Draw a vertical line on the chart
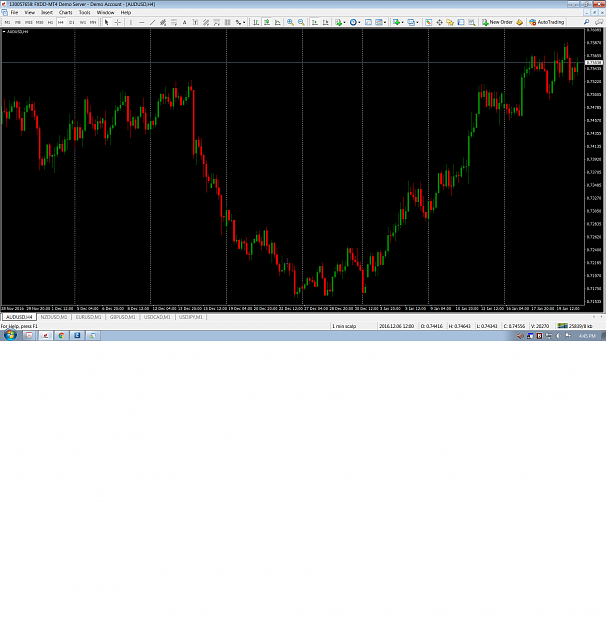606x625 pixels. pyautogui.click(x=131, y=22)
